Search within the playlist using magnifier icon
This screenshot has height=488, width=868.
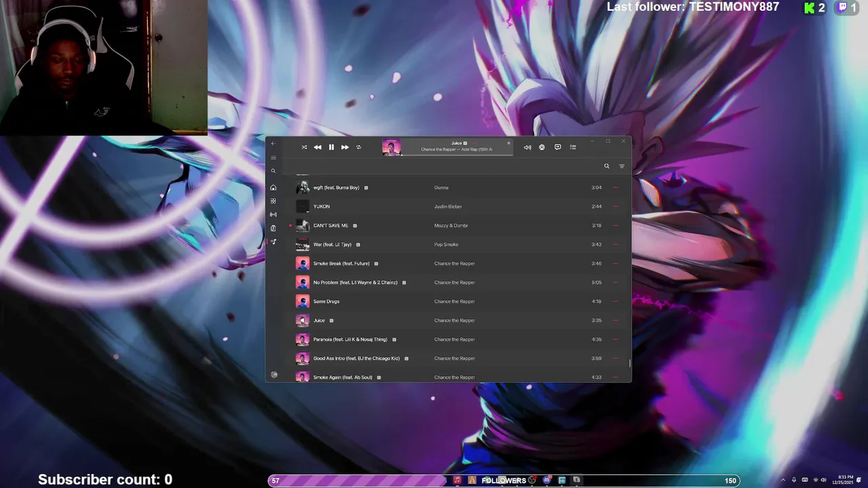(607, 166)
